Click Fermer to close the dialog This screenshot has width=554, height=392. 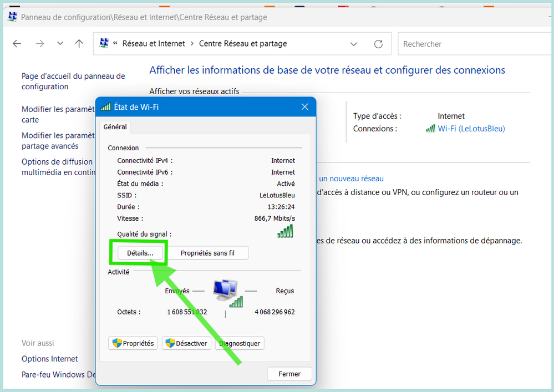point(289,374)
